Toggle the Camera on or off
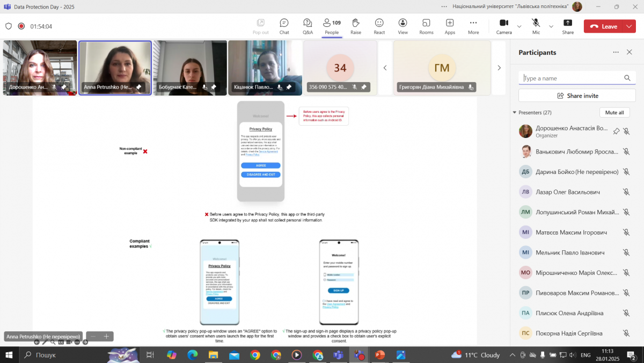644x363 pixels. [503, 26]
